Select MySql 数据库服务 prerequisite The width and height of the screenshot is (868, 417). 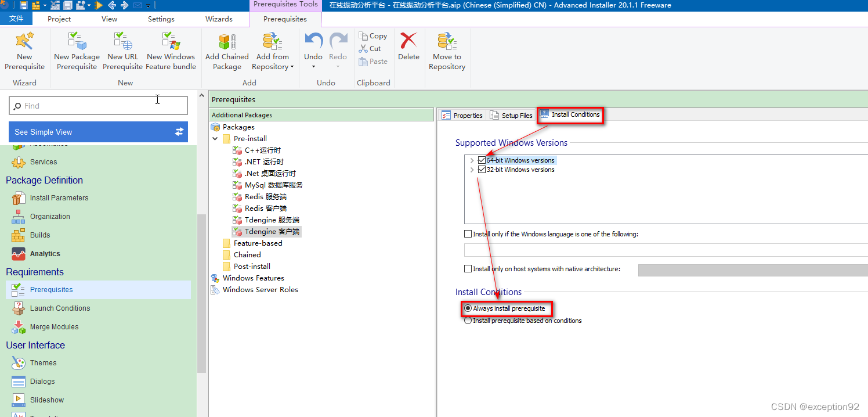pyautogui.click(x=273, y=185)
